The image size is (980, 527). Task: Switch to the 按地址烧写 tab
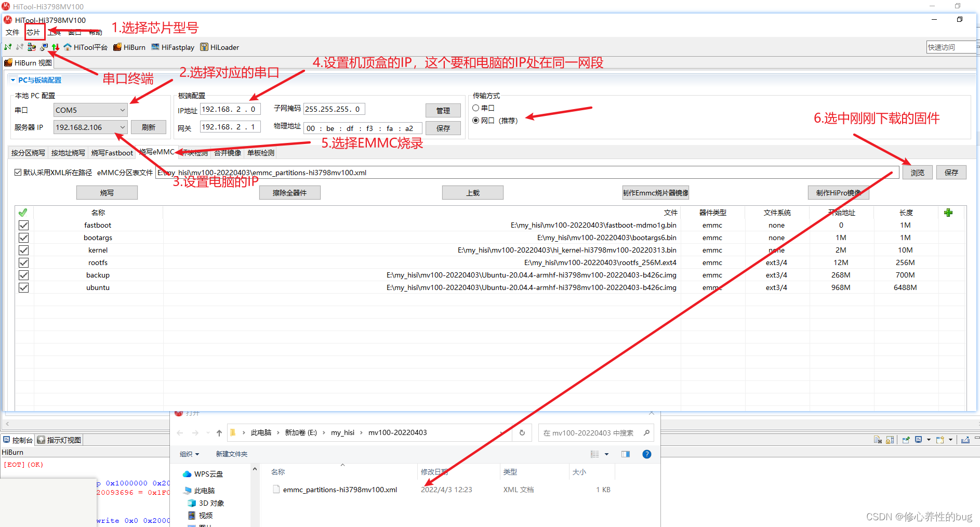68,153
